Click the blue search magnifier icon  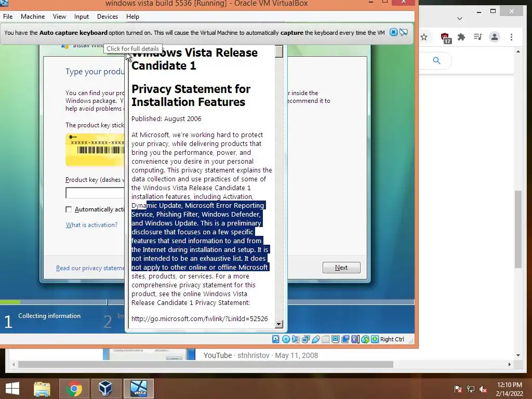[436, 61]
